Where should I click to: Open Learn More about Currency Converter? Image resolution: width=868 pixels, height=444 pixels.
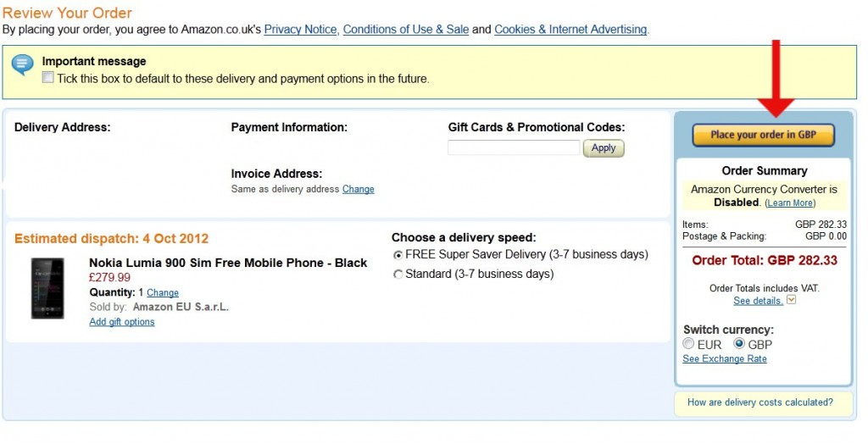(x=790, y=203)
